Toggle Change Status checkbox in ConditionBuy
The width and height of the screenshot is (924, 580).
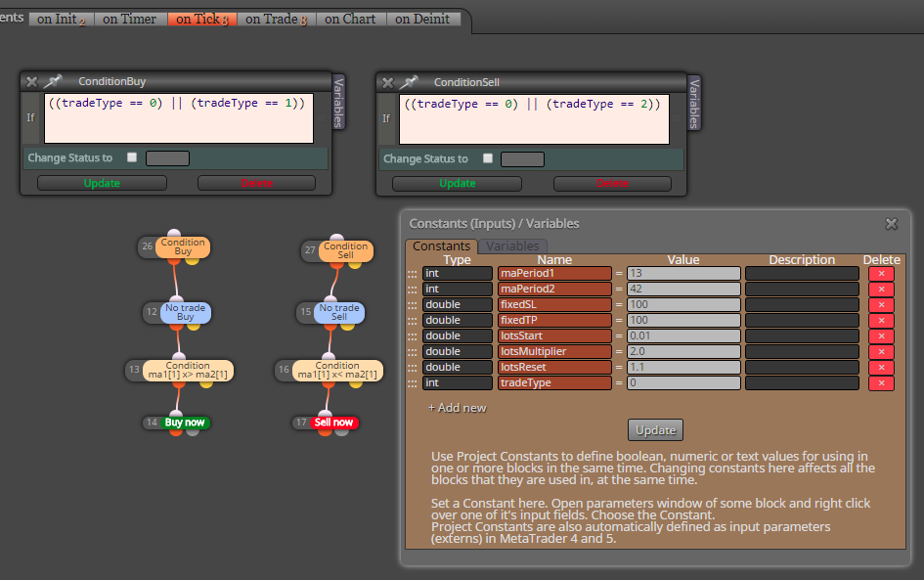132,157
